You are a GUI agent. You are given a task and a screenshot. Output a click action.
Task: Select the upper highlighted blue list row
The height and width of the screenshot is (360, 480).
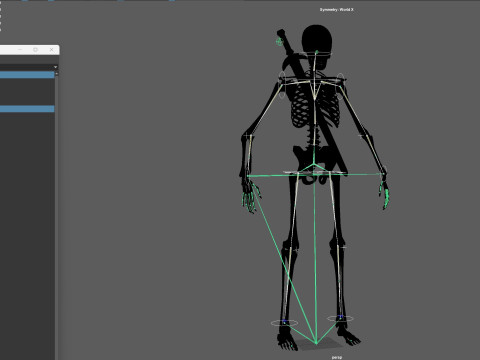27,75
